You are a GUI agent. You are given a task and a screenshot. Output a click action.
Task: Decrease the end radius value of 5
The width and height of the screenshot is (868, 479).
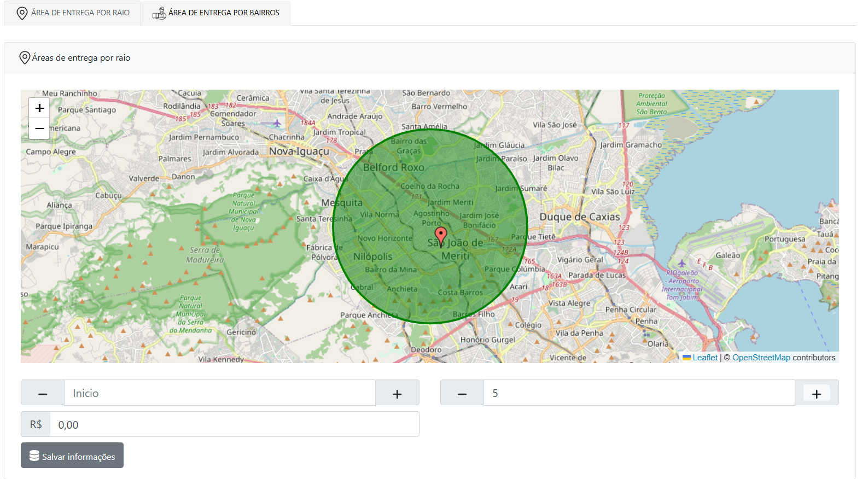[462, 393]
